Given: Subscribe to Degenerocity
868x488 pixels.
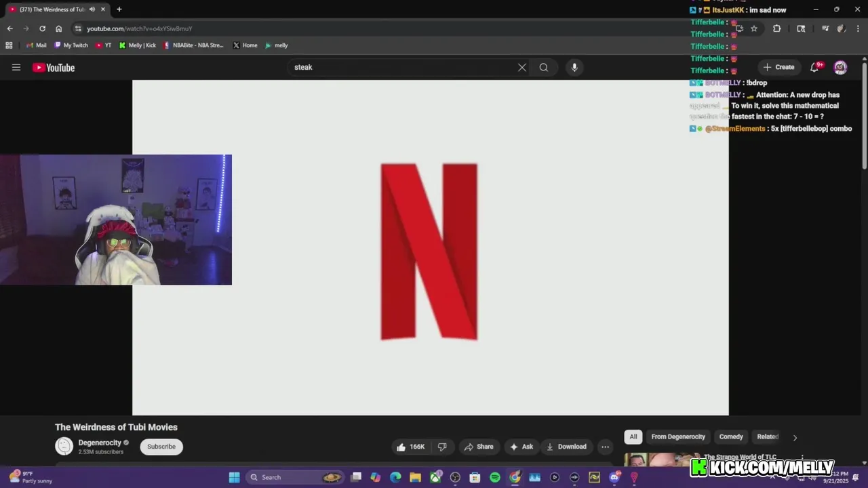Looking at the screenshot, I should (x=161, y=447).
